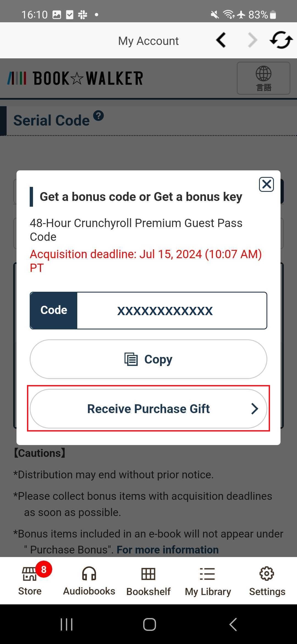
Task: Tap the chevron on Receive Purchase Gift
Action: coord(255,409)
